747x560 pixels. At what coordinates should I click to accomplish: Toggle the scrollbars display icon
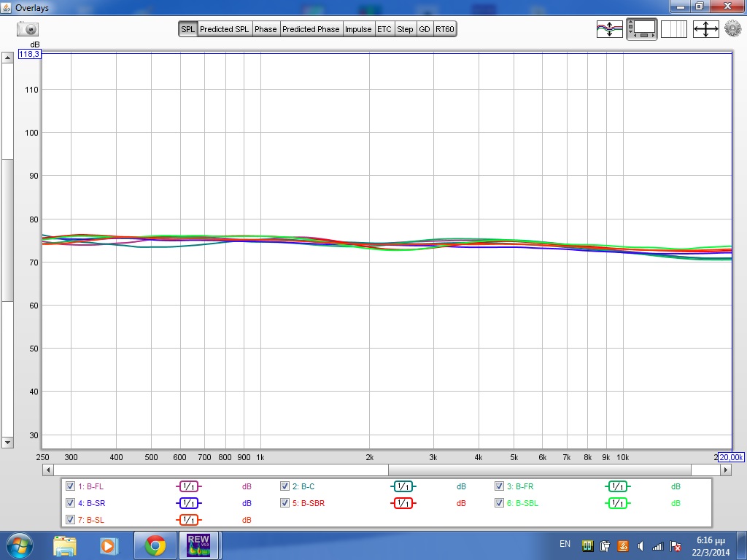pos(642,29)
